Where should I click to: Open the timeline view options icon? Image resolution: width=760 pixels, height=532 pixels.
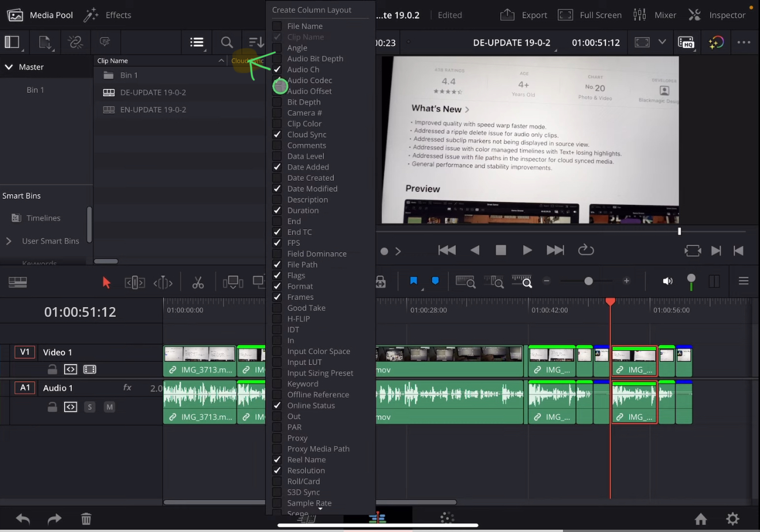[17, 282]
